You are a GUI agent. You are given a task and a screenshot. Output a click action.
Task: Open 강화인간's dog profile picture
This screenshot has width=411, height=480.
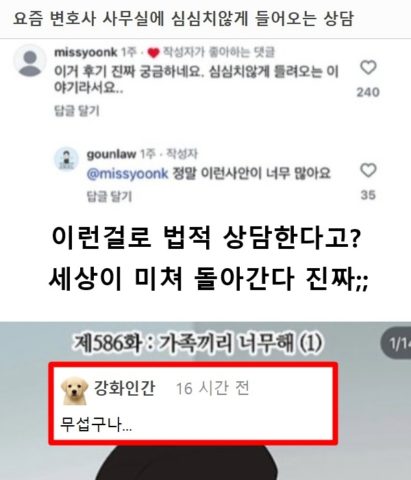pyautogui.click(x=75, y=391)
